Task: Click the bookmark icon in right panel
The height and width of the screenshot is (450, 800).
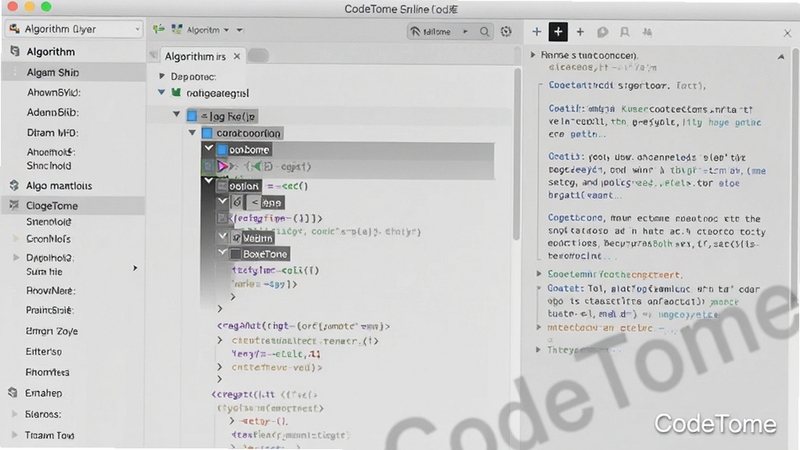Action: [x=624, y=32]
